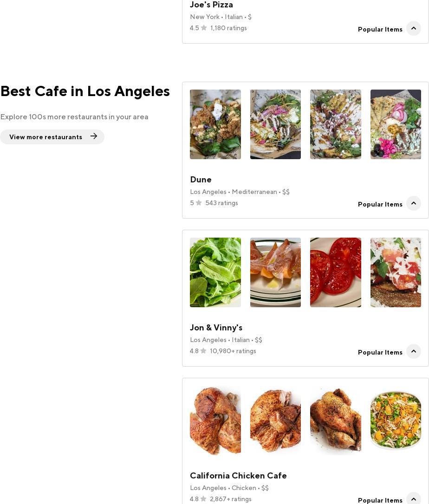
Task: Select the whole roasted chicken thumbnail
Action: coord(335,420)
